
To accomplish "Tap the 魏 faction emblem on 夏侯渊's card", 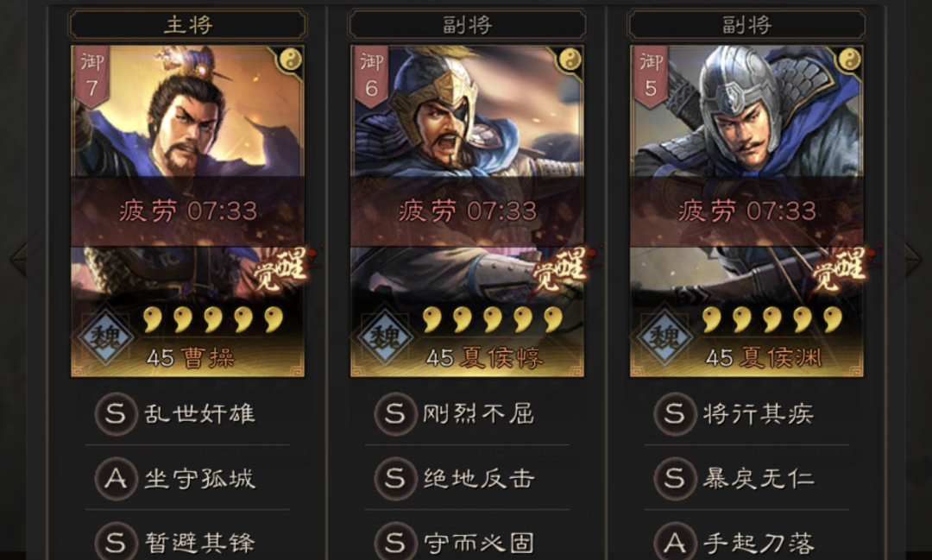I will (665, 337).
